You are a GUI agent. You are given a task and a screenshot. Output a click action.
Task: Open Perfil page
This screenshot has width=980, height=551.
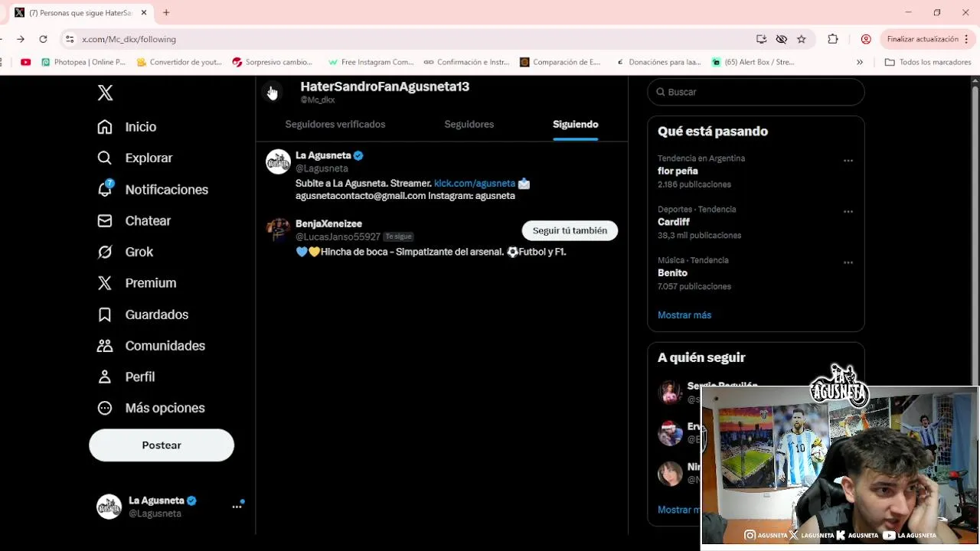pyautogui.click(x=126, y=377)
